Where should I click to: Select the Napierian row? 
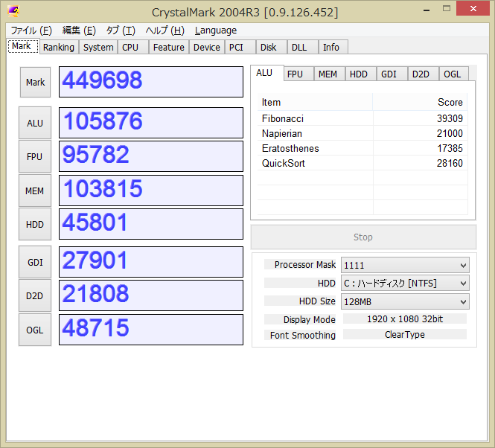(x=363, y=133)
